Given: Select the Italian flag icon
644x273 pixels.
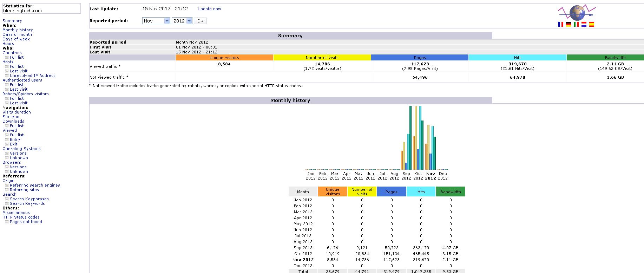Looking at the screenshot, I should 576,24.
